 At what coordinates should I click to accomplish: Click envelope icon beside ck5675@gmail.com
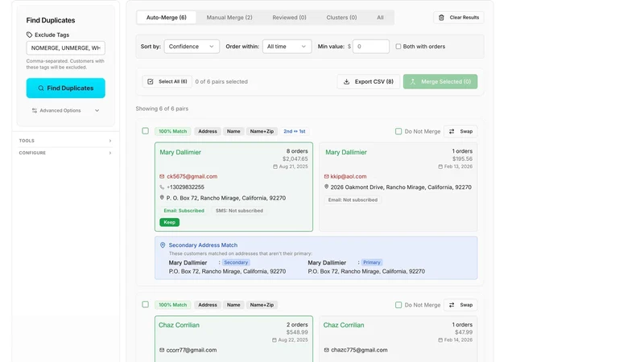(162, 176)
